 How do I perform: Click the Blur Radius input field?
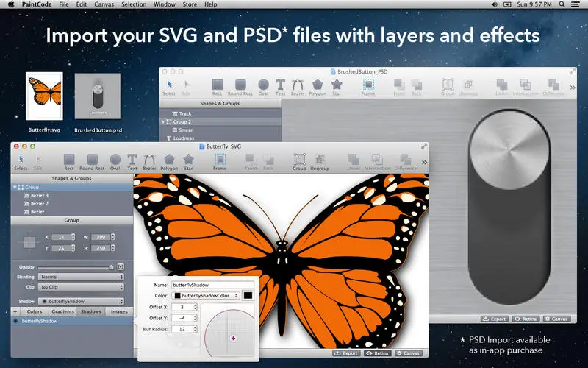point(182,329)
